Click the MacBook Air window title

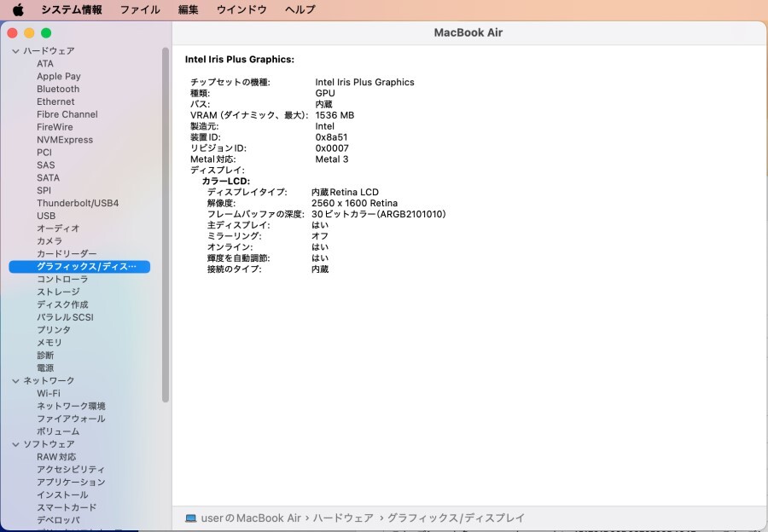tap(468, 32)
